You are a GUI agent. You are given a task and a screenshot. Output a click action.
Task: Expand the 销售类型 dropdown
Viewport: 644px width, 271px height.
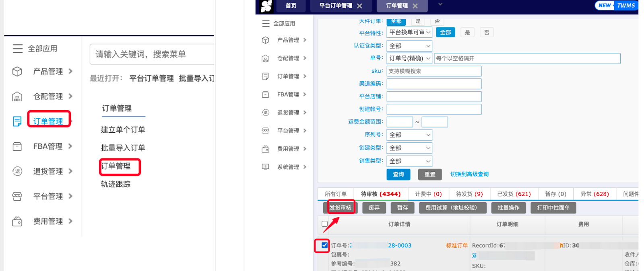click(x=409, y=161)
